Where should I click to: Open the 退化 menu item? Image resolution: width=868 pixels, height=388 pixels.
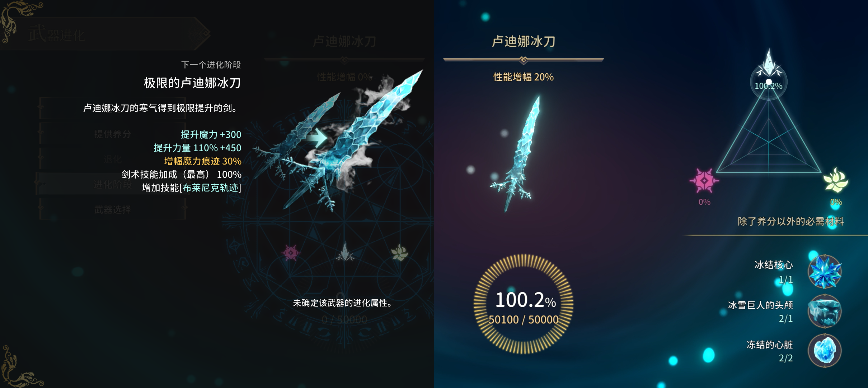[113, 159]
